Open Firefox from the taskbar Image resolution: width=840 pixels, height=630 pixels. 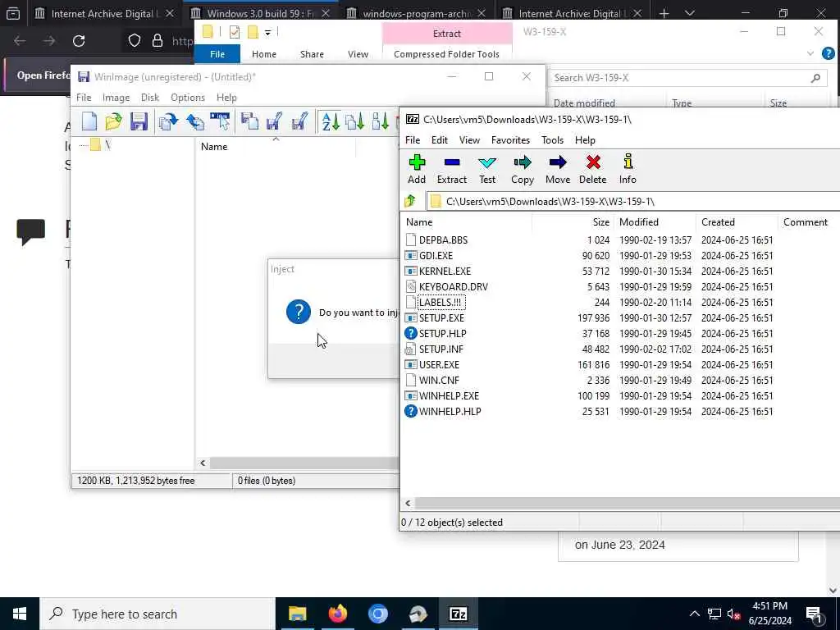(337, 614)
